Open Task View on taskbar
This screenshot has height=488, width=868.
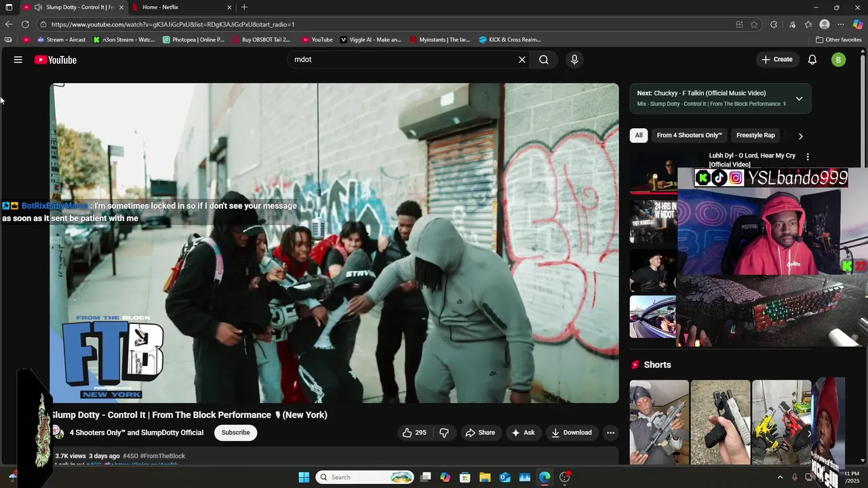pos(426,477)
